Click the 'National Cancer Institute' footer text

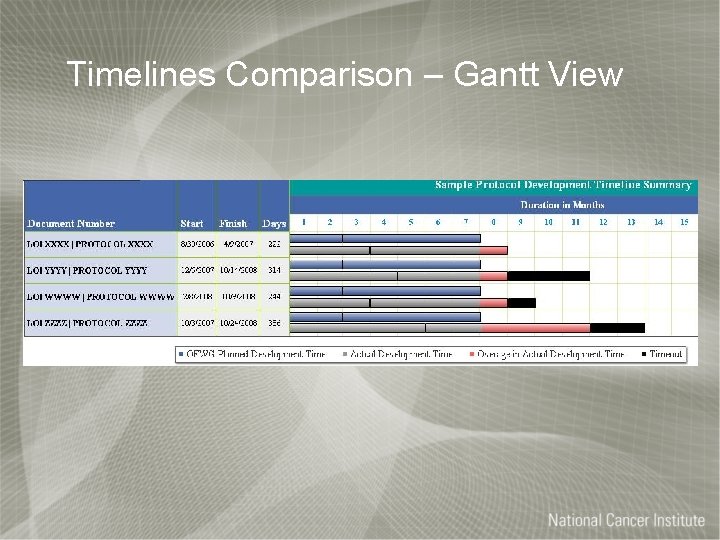626,520
